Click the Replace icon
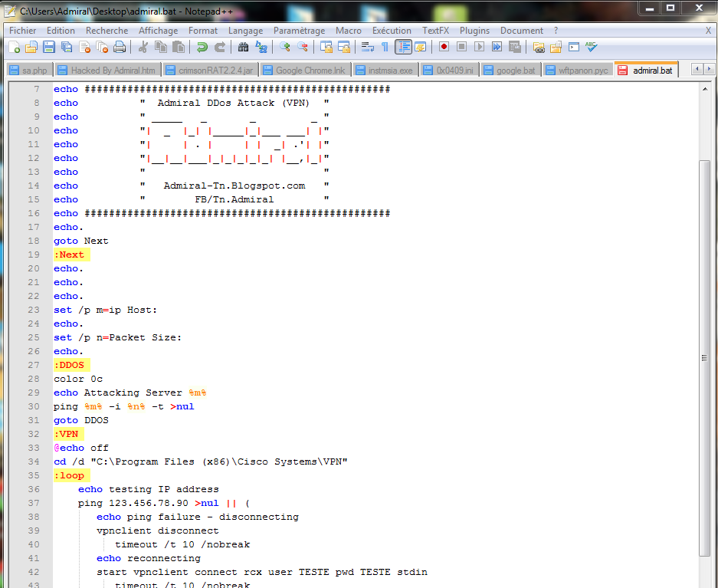Viewport: 718px width, 588px height. pos(261,48)
